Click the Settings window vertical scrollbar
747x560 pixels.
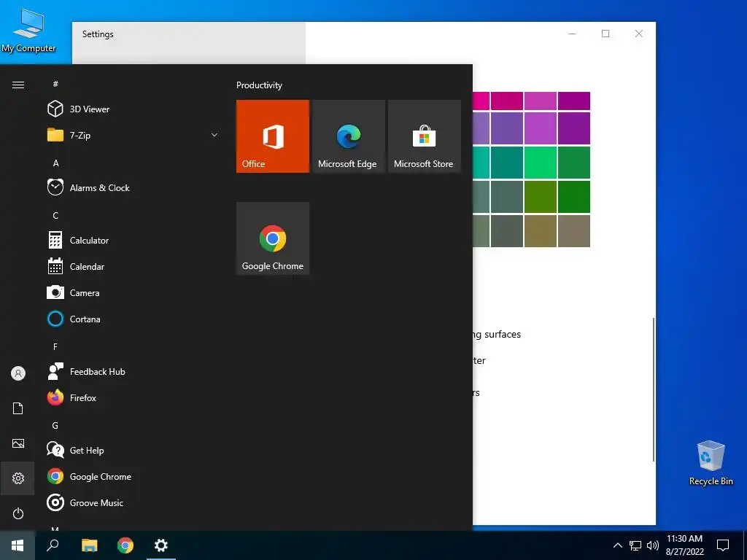pyautogui.click(x=653, y=389)
